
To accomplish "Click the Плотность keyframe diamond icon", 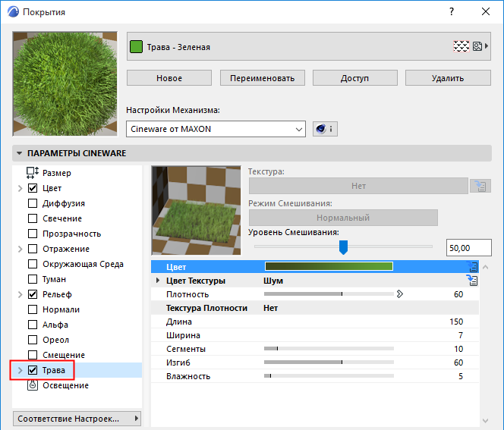I will tap(399, 294).
